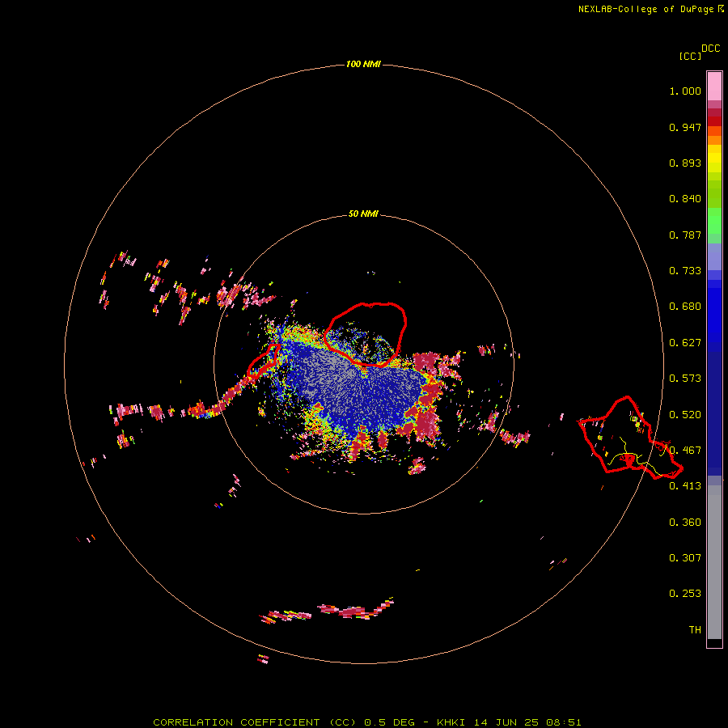Select the 0.467 legend value
Image resolution: width=728 pixels, height=728 pixels.
point(685,451)
